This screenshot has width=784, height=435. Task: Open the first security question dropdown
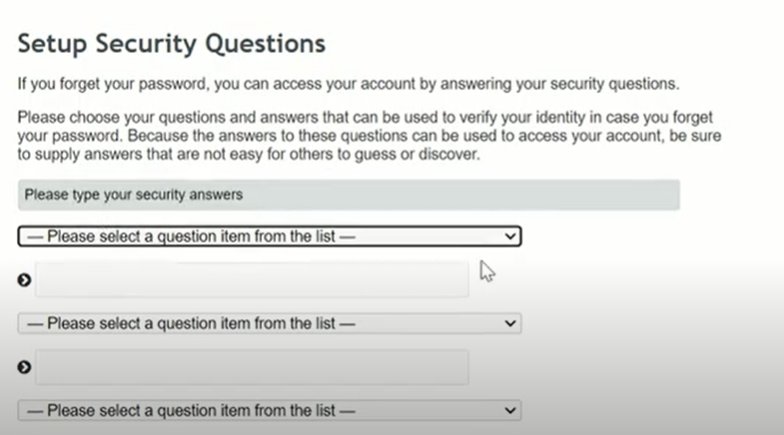(x=269, y=237)
